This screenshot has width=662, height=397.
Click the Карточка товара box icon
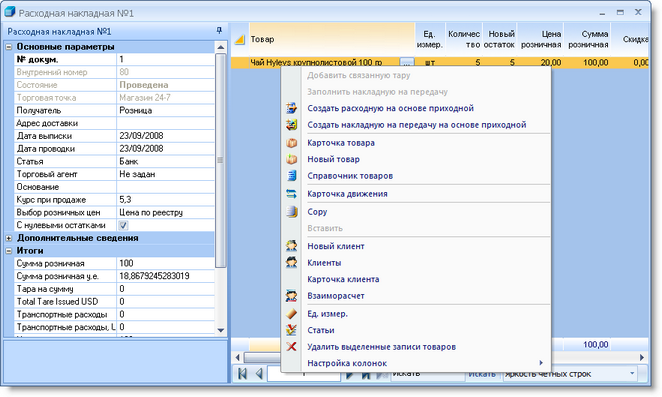coord(291,143)
